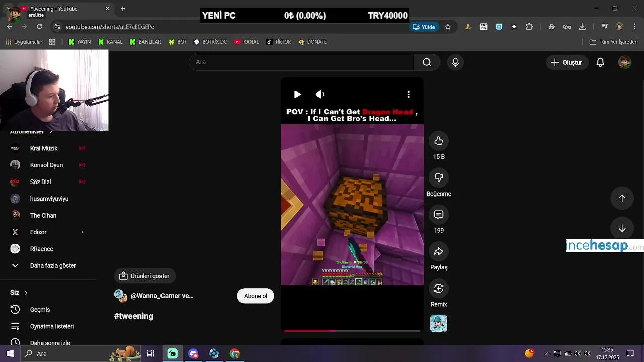
Task: Open DONATE bookmark
Action: 312,42
